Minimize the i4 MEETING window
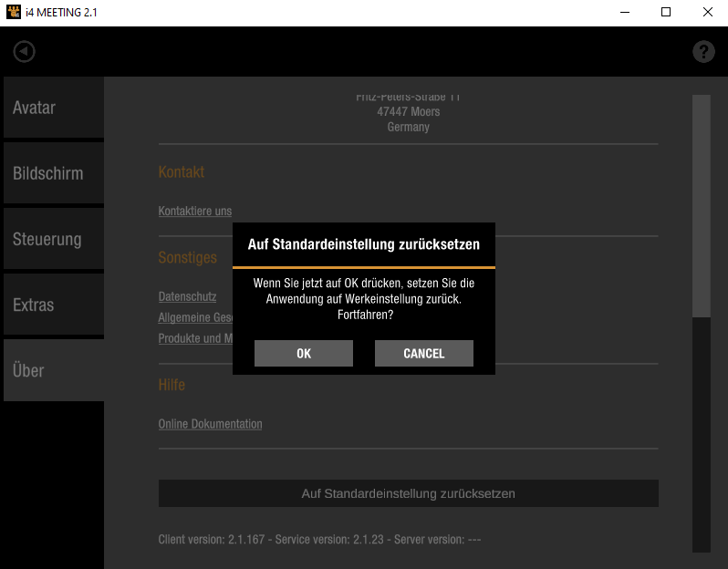Viewport: 728px width, 569px height. point(625,13)
